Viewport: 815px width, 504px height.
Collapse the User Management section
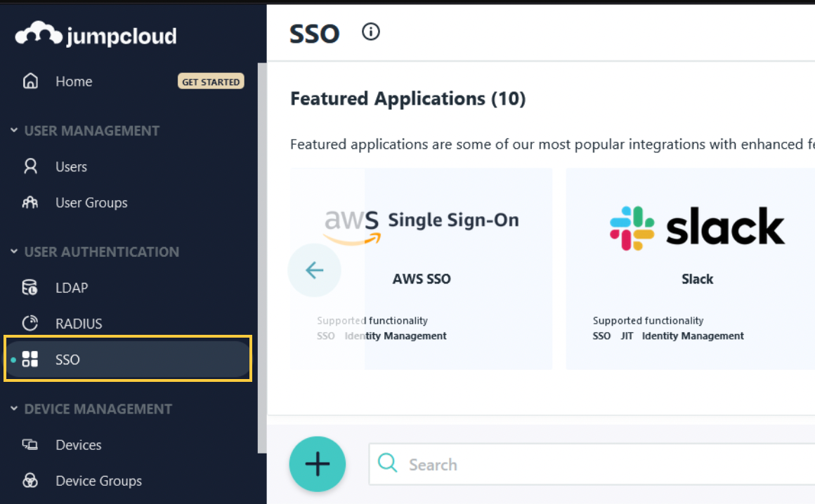[14, 131]
